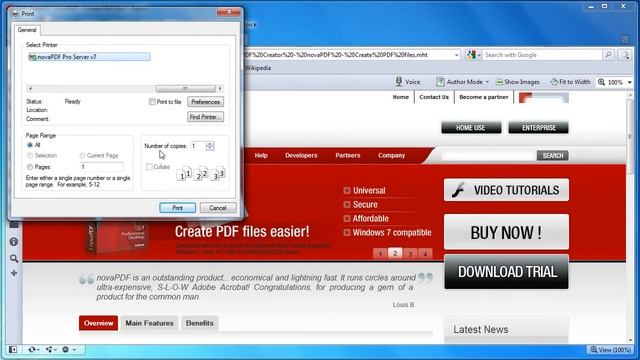The height and width of the screenshot is (360, 640).
Task: Open the Opera Unite dropdown arrow in status bar
Action: [56, 350]
